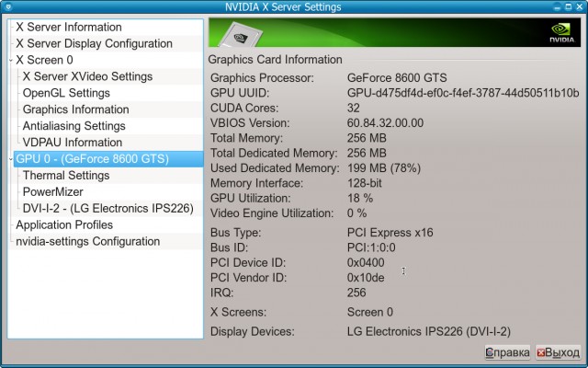
Task: Select X Server Display Configuration
Action: click(x=94, y=43)
